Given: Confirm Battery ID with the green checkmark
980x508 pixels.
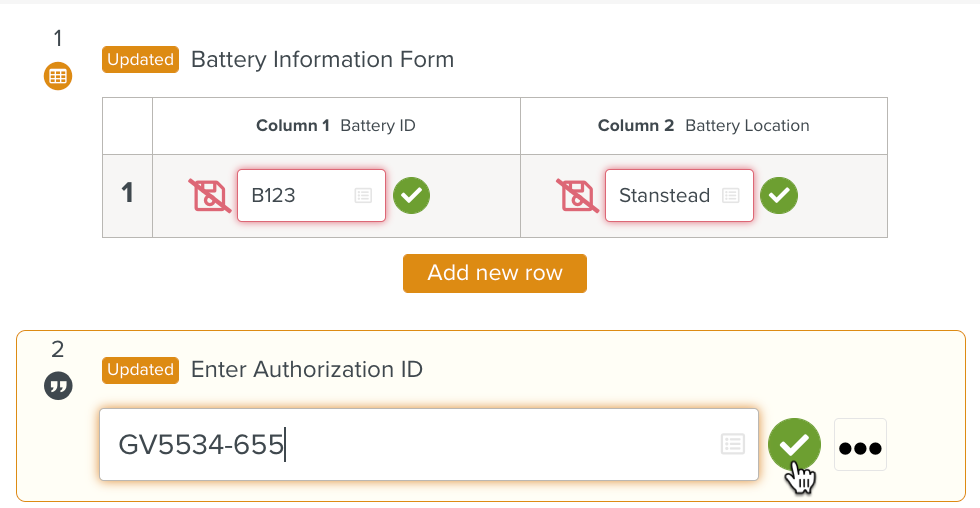Looking at the screenshot, I should tap(411, 196).
